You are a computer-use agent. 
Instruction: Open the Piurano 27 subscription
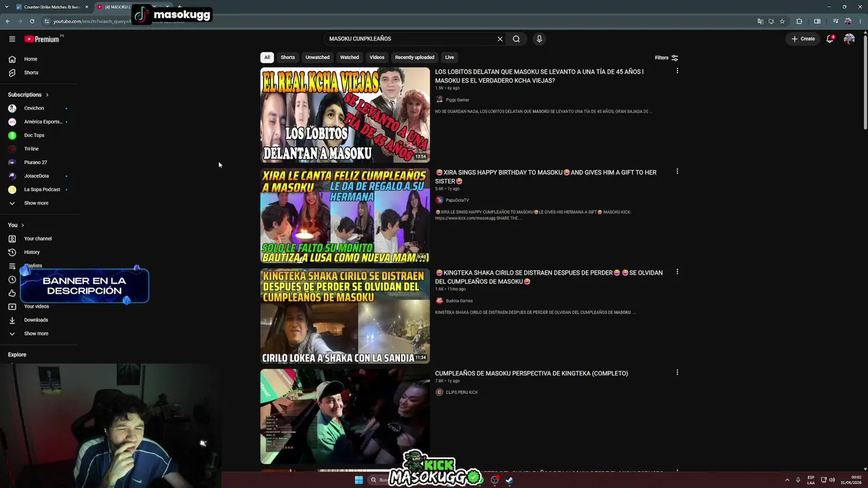tap(39, 163)
